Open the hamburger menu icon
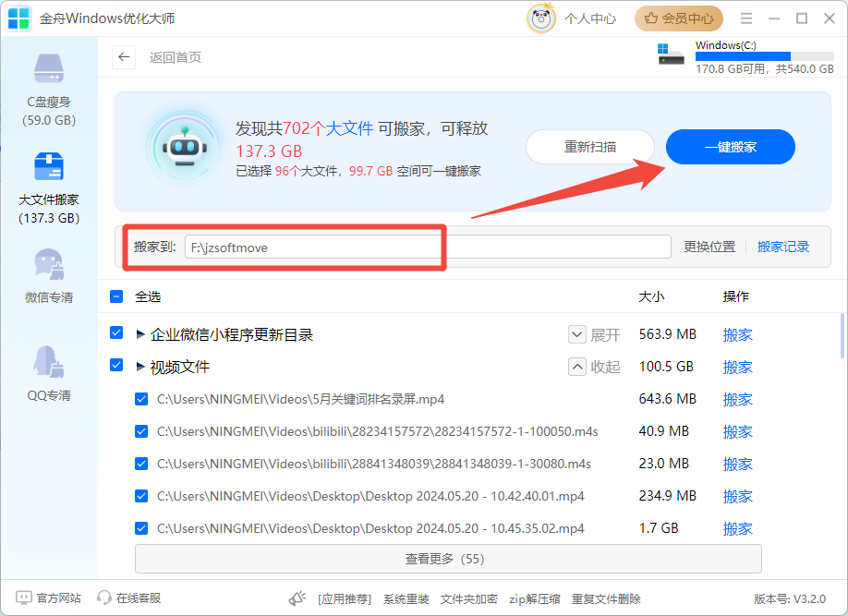This screenshot has width=848, height=616. point(746,18)
